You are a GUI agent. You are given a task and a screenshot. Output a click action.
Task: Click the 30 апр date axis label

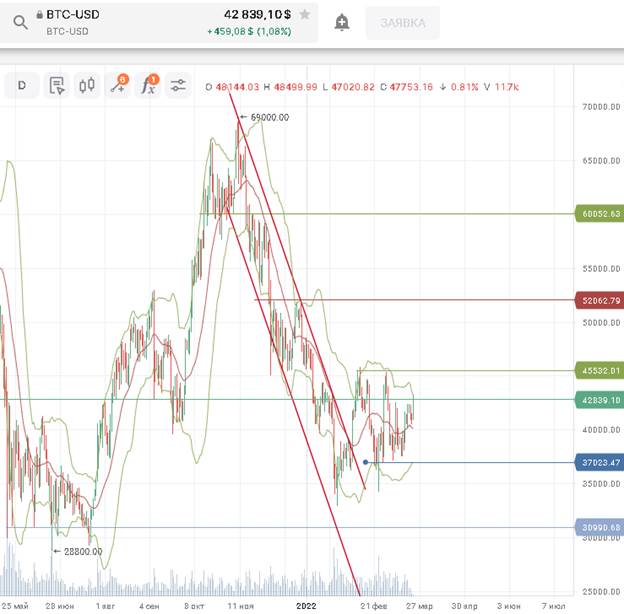pyautogui.click(x=464, y=606)
